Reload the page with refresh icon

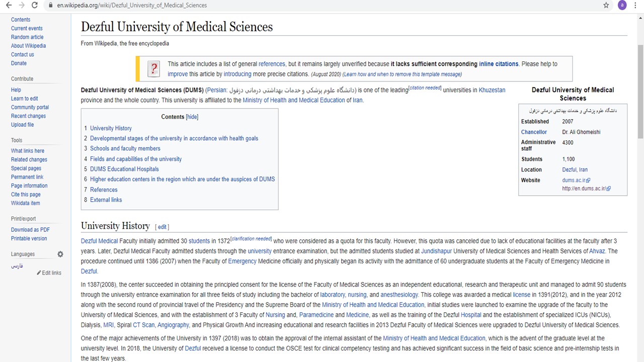tap(35, 5)
